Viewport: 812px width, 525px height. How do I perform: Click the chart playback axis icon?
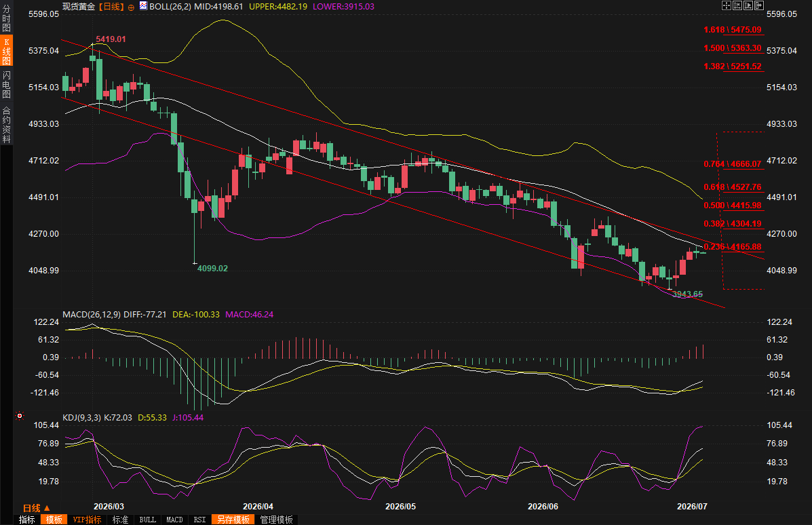748,5
